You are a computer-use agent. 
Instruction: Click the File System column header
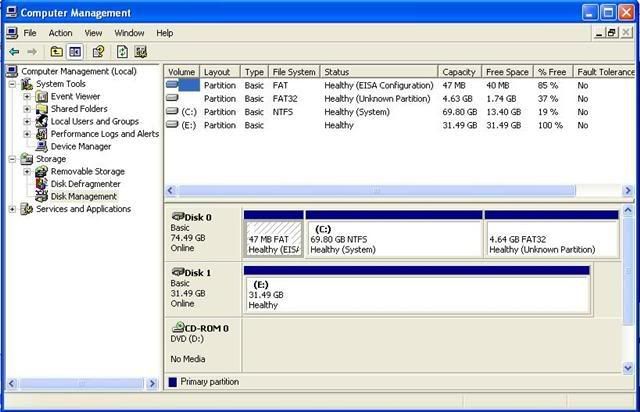point(294,72)
